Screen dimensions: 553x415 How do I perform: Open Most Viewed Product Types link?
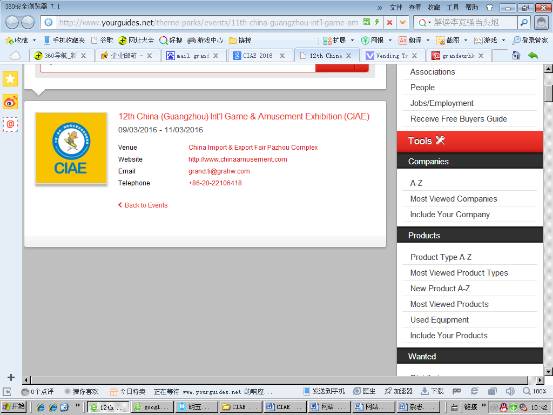(x=459, y=273)
